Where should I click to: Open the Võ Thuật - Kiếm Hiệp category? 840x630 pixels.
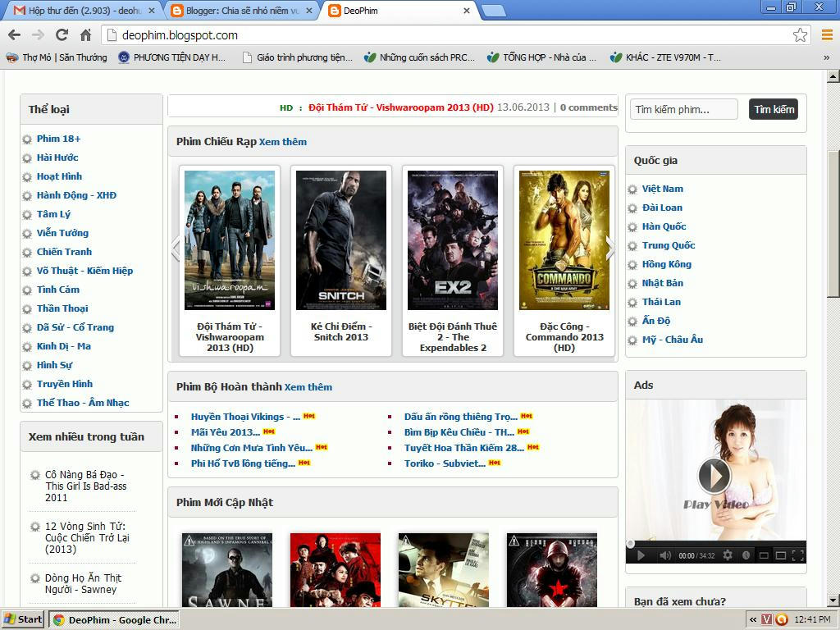click(x=84, y=271)
